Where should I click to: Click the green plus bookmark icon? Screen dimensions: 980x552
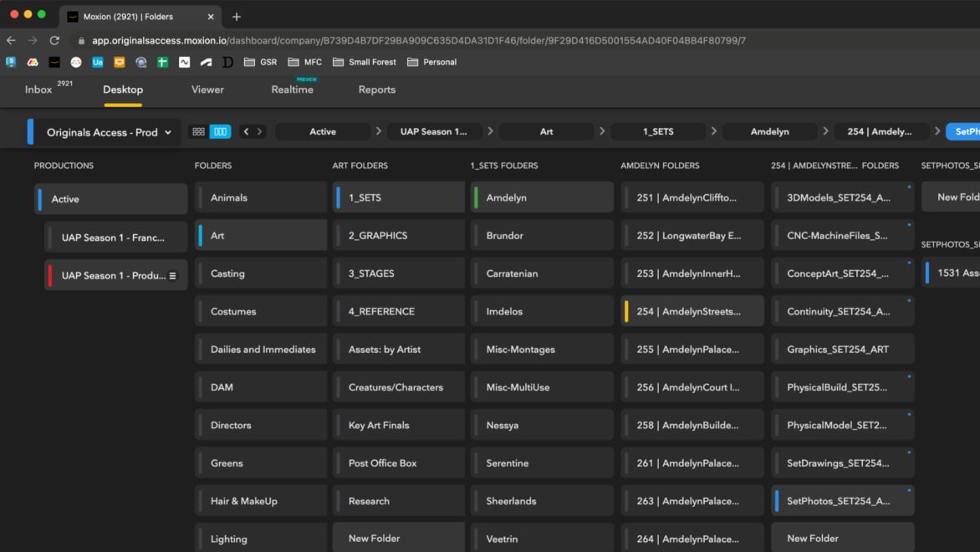(163, 62)
